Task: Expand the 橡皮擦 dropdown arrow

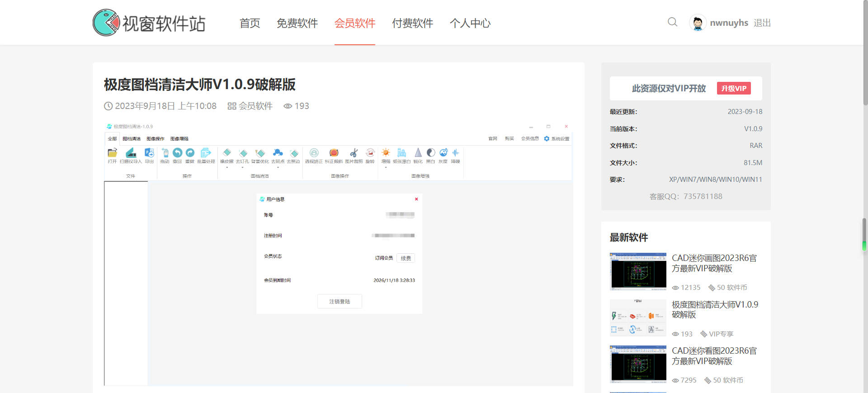Action: pos(227,167)
